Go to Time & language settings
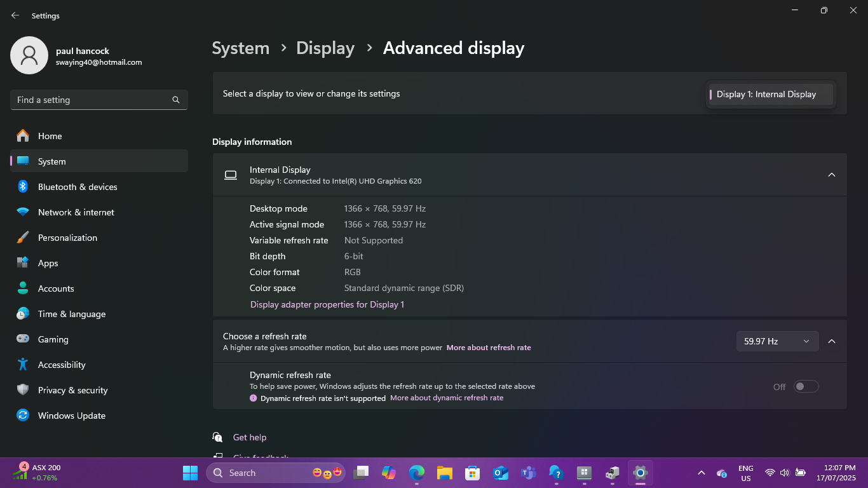This screenshot has height=488, width=868. pos(99,314)
